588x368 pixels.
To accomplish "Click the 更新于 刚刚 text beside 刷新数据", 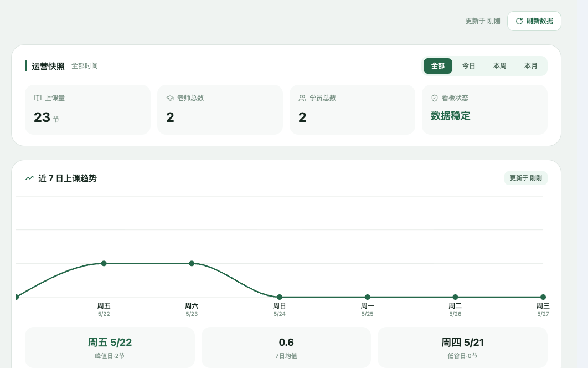I will tap(483, 21).
